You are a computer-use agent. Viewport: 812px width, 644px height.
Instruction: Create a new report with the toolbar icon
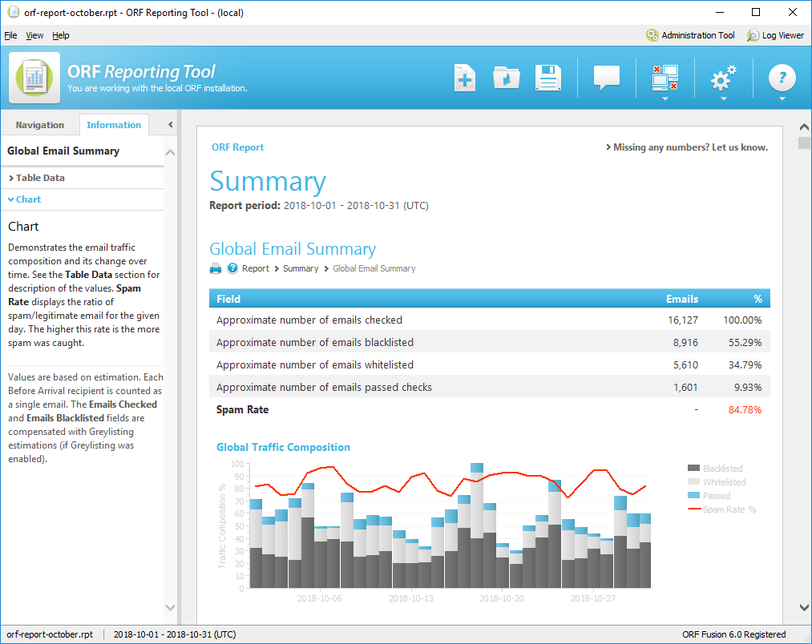tap(464, 77)
